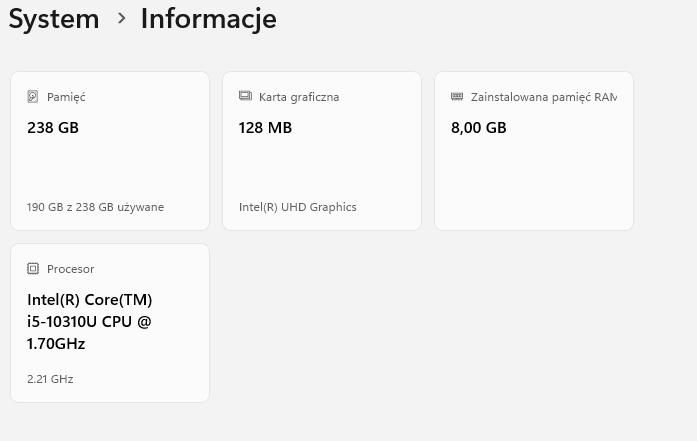Click the breadcrumb chevron arrow
The height and width of the screenshot is (441, 697).
121,19
